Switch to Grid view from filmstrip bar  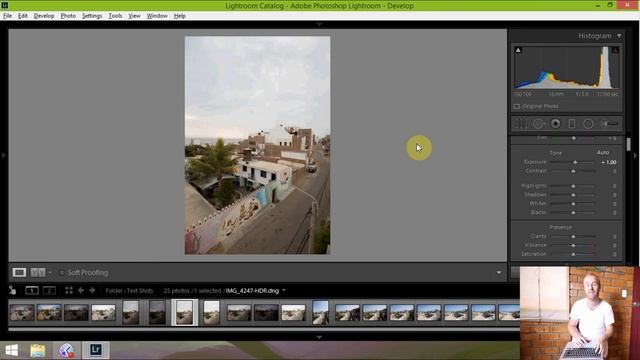(69, 291)
